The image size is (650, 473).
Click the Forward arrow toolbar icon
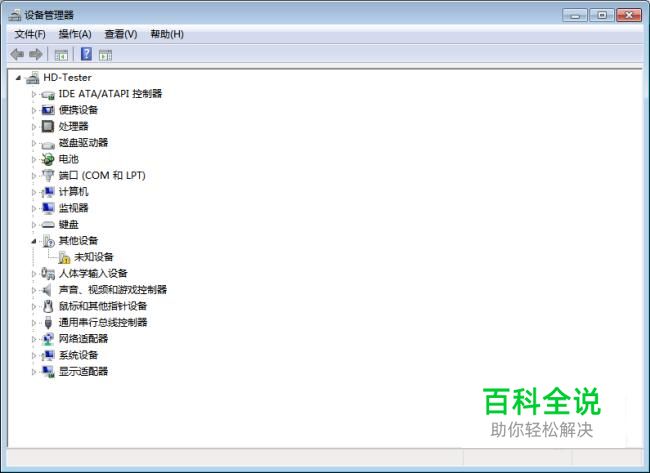point(36,54)
